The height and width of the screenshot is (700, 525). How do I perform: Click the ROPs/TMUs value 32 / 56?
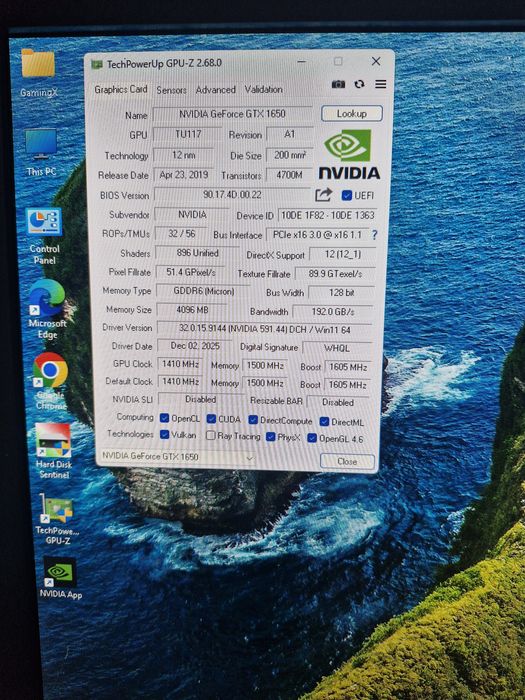click(x=182, y=233)
